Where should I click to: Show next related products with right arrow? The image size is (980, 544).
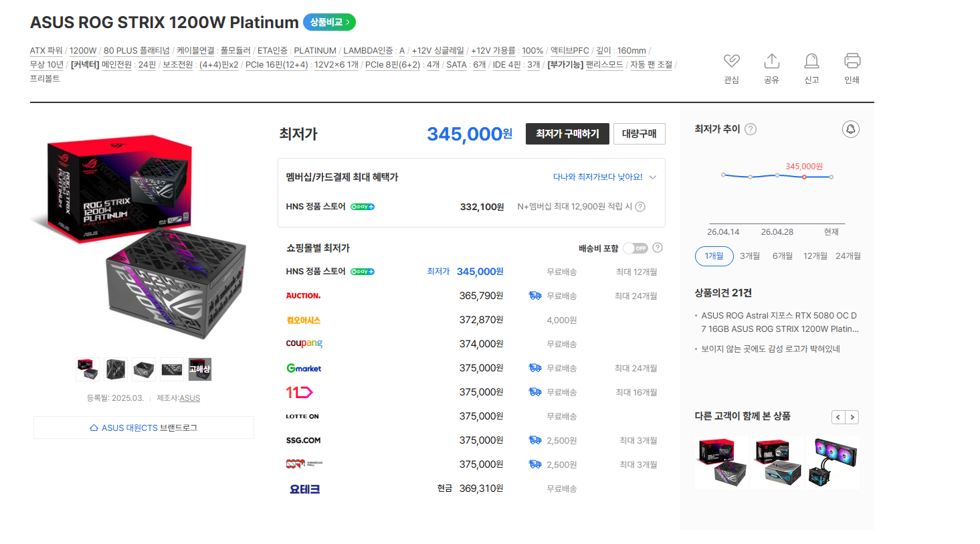point(852,417)
